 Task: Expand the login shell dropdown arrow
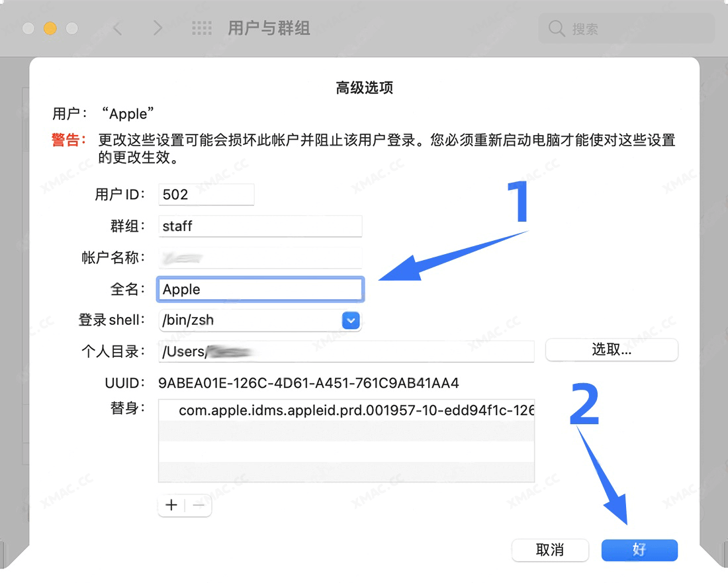click(x=351, y=321)
